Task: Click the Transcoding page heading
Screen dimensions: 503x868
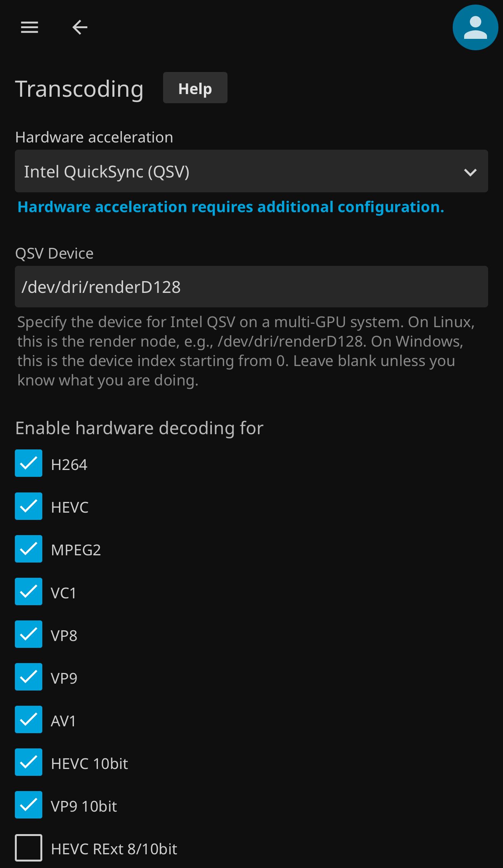Action: coord(79,89)
